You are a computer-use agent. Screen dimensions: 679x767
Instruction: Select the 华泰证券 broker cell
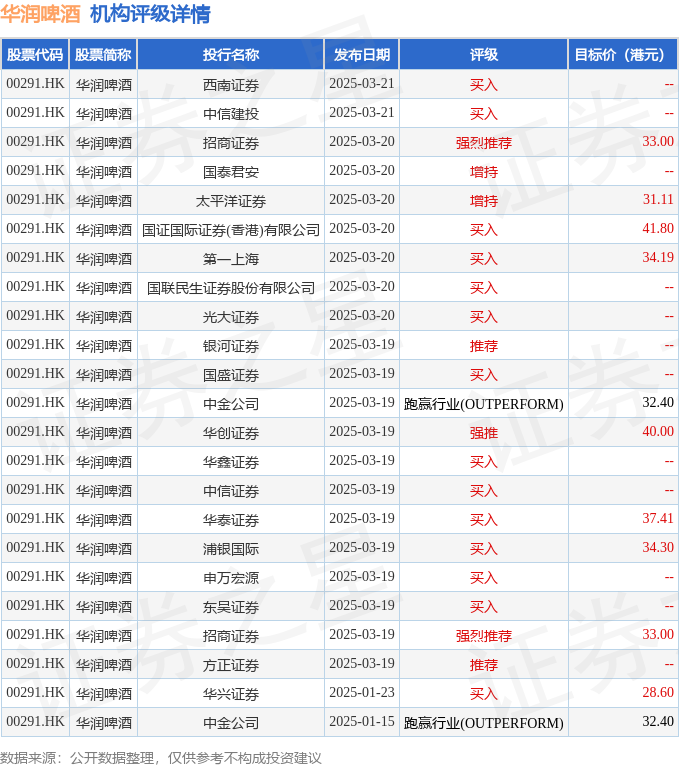231,520
